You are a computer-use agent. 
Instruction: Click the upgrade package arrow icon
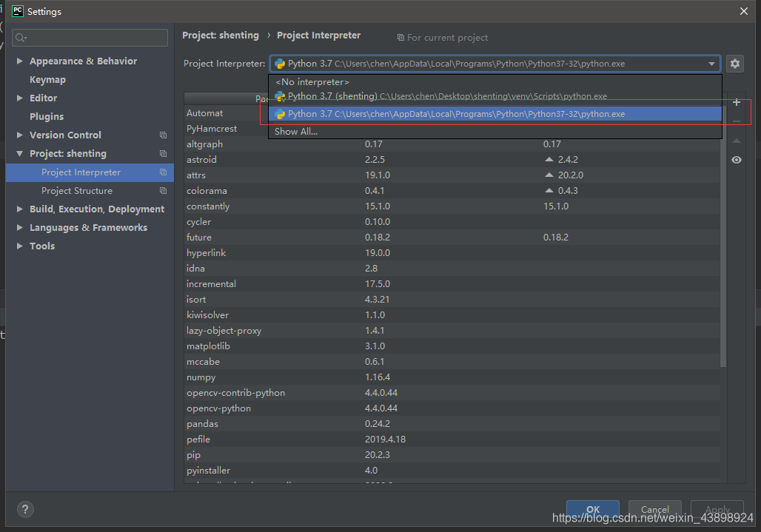click(737, 141)
